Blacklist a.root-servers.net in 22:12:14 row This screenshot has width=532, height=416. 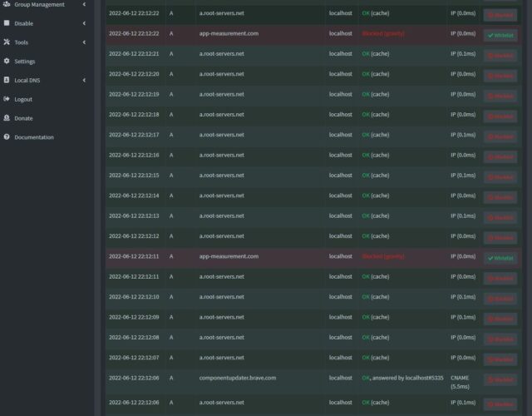click(x=500, y=197)
